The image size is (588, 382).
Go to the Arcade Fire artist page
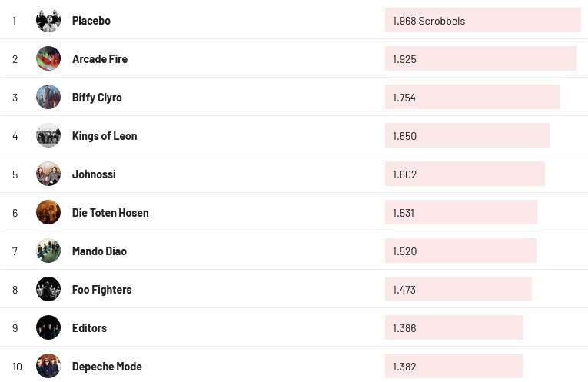click(100, 59)
